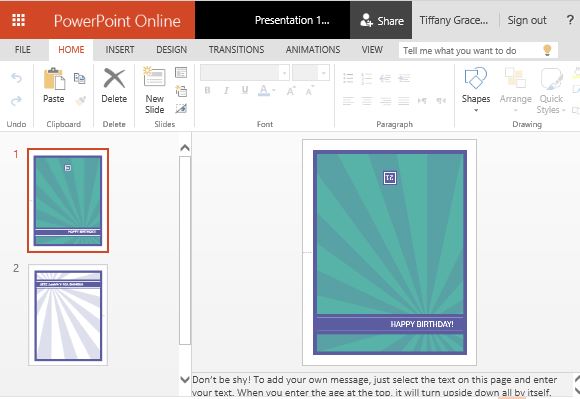
Task: Open the slide Layout icon
Action: pos(181,72)
